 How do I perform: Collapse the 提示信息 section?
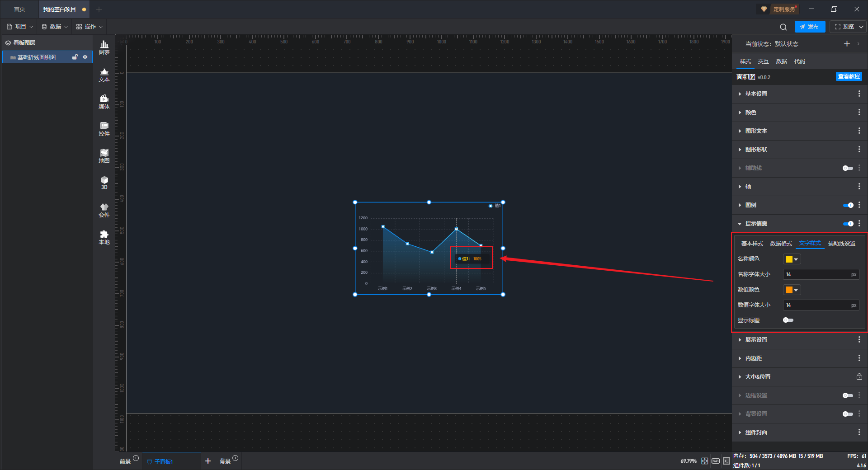(x=740, y=224)
